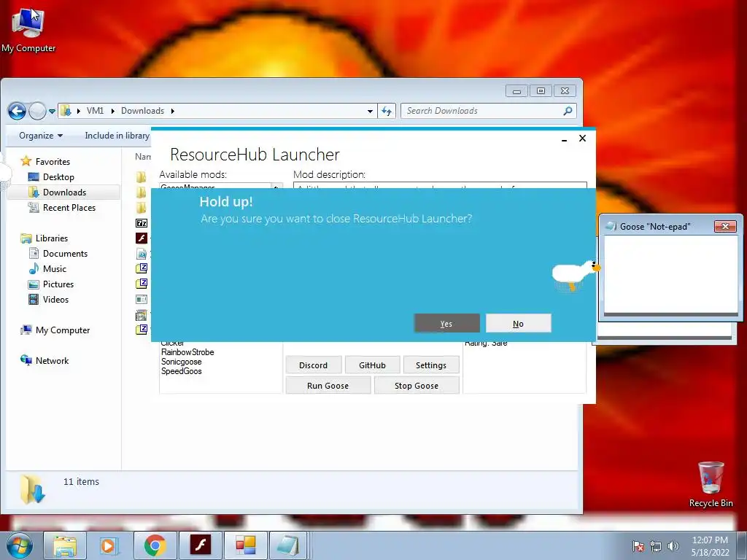Viewport: 747px width, 560px height.
Task: Open the Videos library
Action: click(x=55, y=300)
